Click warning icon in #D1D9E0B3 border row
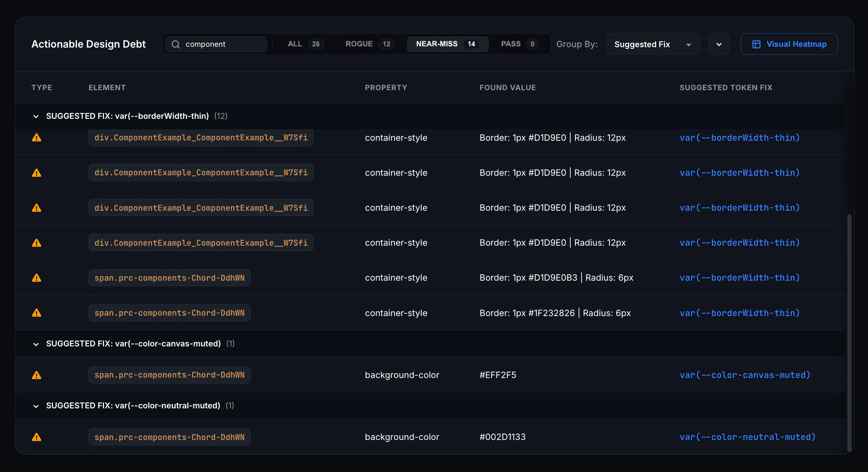 point(37,278)
